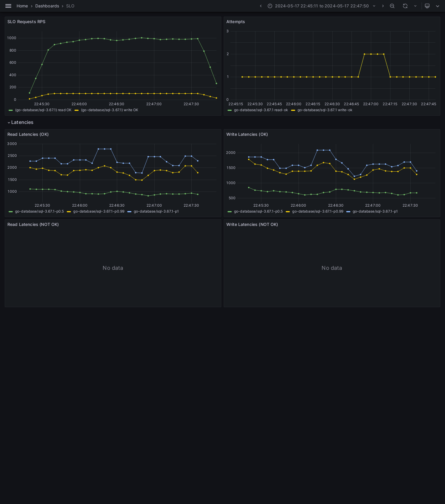Open the Write Latencies (OK) panel title
445x504 pixels.
point(247,134)
